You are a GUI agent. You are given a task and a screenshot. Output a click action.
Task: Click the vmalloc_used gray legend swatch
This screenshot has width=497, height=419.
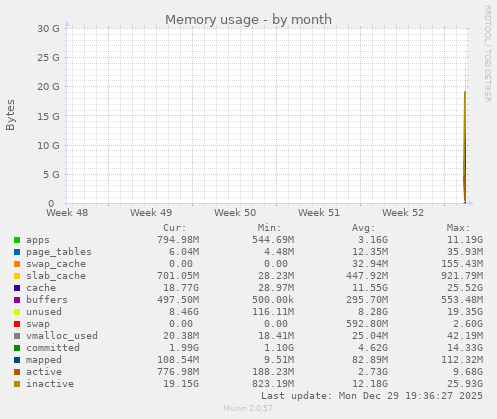(x=17, y=336)
